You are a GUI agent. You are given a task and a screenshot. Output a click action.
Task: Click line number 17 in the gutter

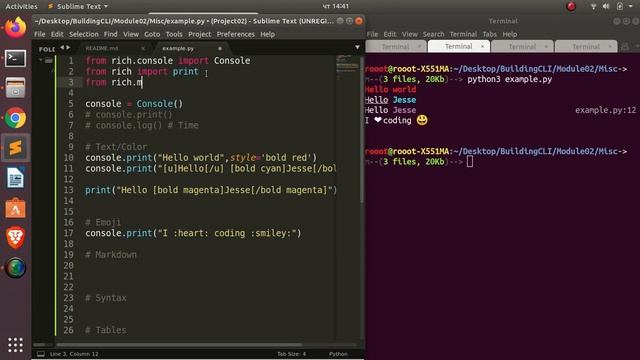(x=68, y=233)
